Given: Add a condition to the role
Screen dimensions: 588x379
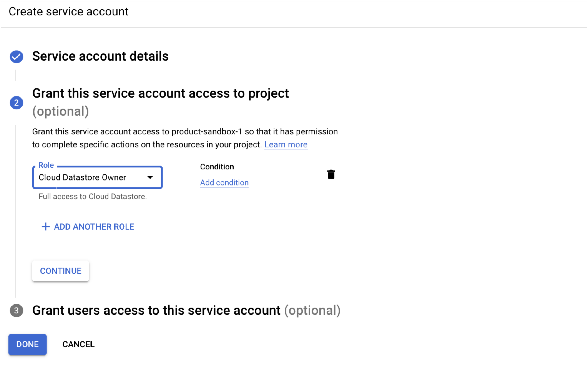Looking at the screenshot, I should point(224,182).
